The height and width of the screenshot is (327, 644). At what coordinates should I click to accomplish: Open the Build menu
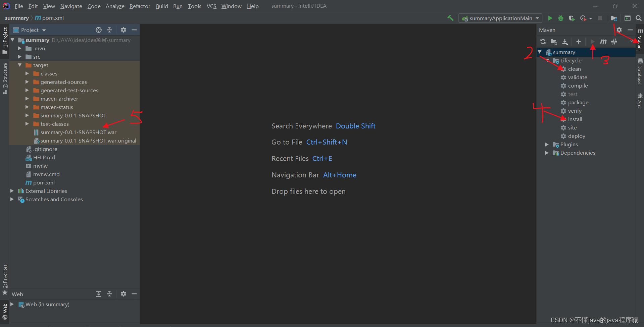162,6
